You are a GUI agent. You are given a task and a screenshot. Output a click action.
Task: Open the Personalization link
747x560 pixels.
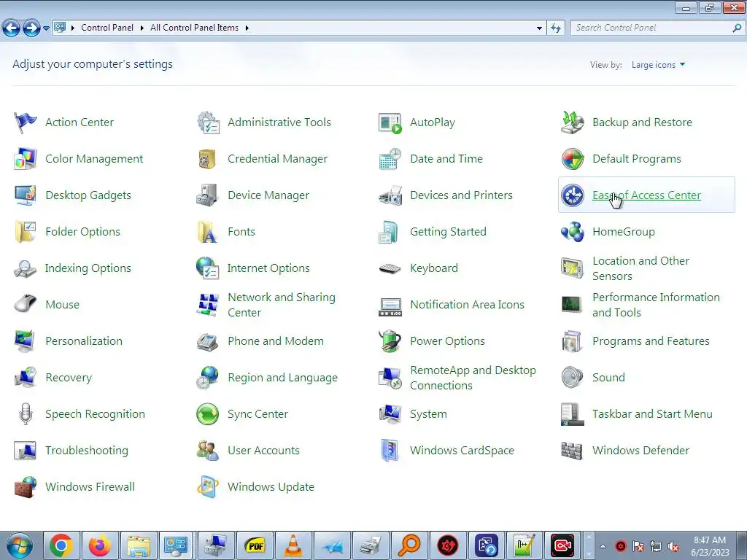pos(84,341)
